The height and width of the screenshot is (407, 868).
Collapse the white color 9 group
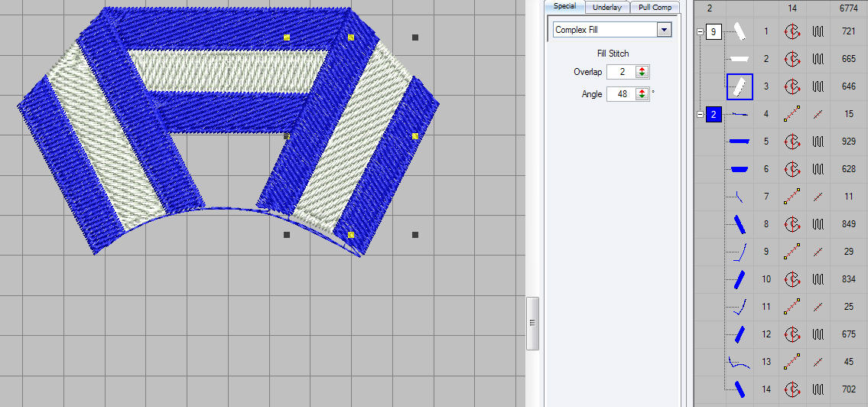point(700,31)
